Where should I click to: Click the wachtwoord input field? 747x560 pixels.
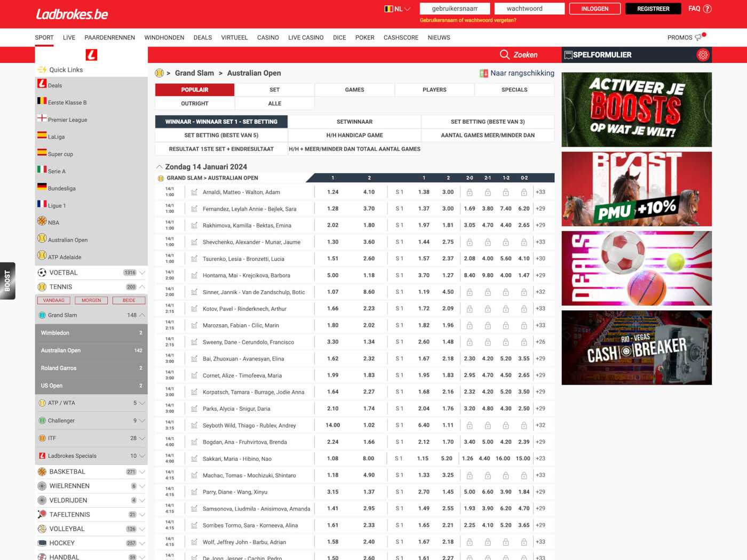point(529,9)
